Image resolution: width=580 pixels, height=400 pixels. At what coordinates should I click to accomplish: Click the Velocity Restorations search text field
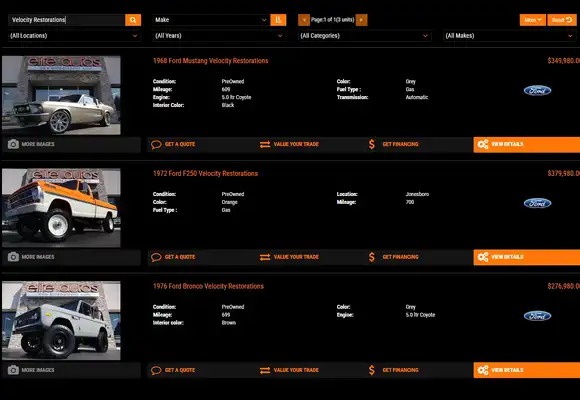point(67,20)
